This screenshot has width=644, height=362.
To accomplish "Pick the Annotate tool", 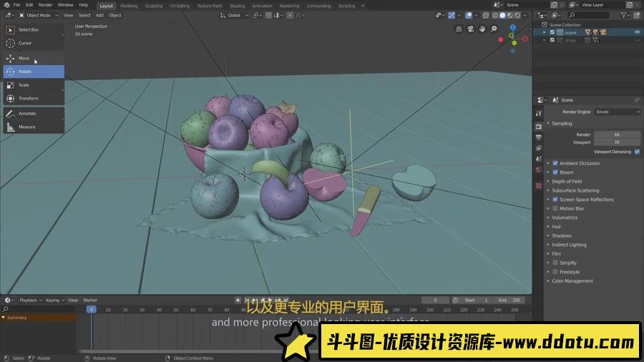I will 27,114.
